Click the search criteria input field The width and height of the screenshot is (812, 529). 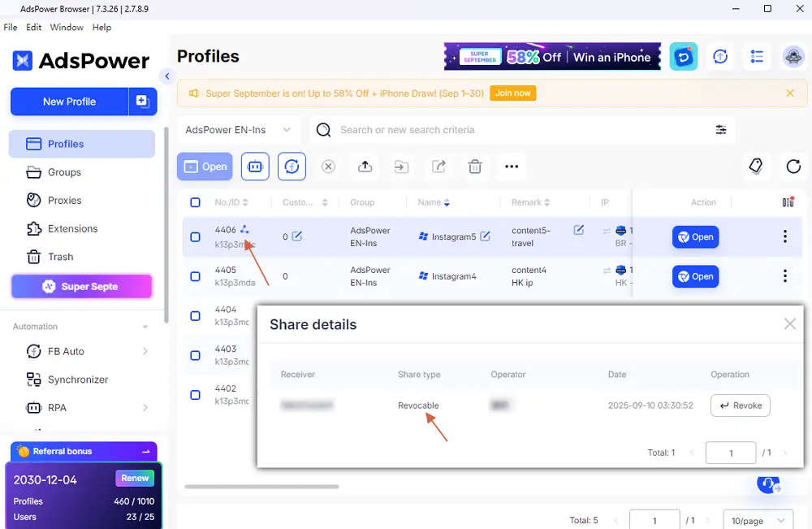point(521,129)
